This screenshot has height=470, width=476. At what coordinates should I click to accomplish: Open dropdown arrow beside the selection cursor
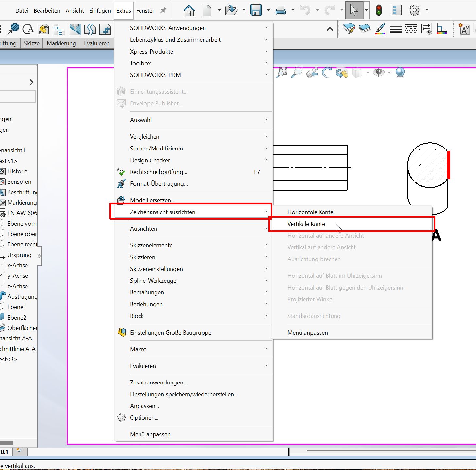367,10
